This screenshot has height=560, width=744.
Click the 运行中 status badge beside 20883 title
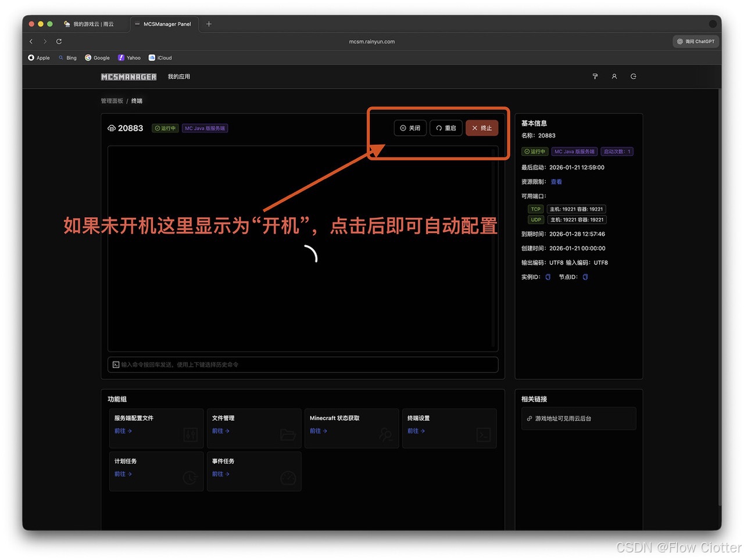(x=165, y=128)
